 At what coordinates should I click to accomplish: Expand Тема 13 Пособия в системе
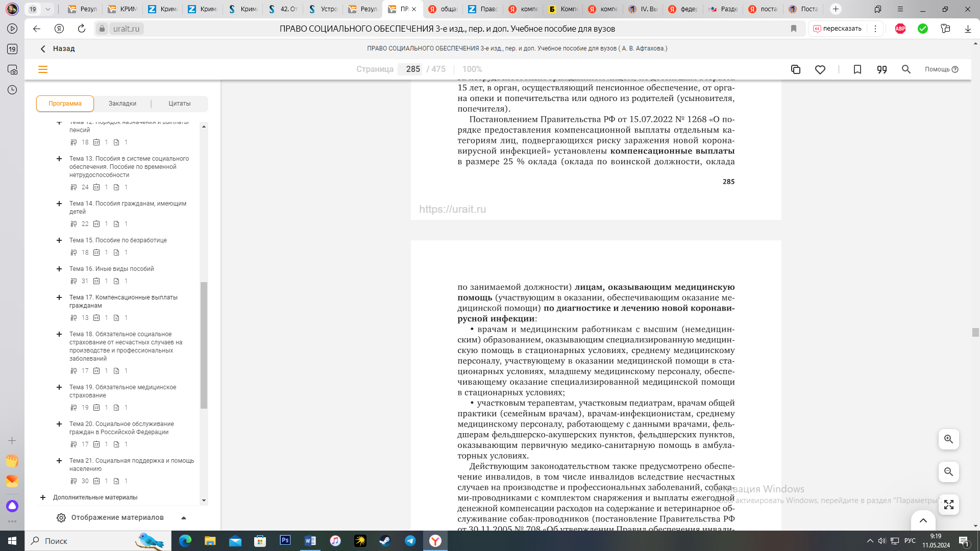[x=59, y=159]
